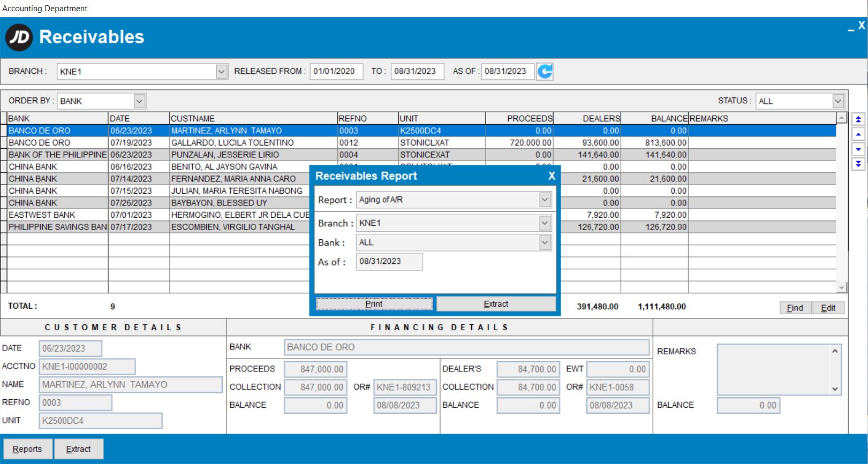Screen dimensions: 868x464
Task: Click the REMARKS column header
Action: pyautogui.click(x=762, y=118)
